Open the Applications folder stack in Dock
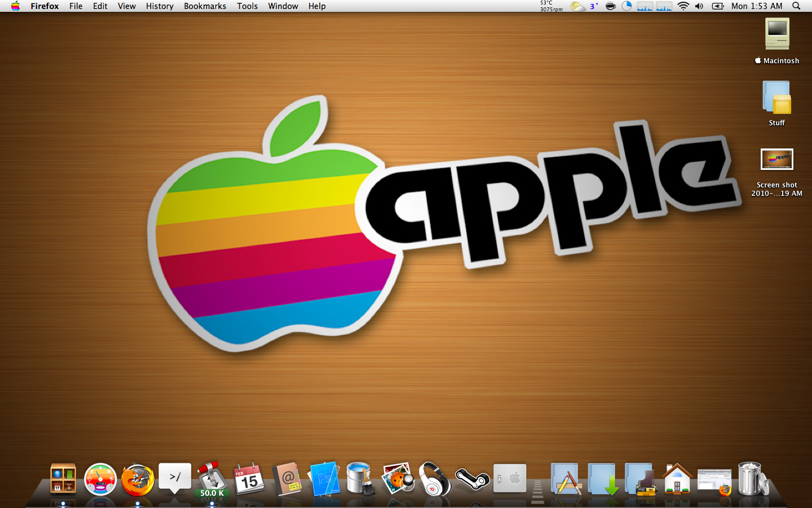This screenshot has height=508, width=812. coord(566,479)
